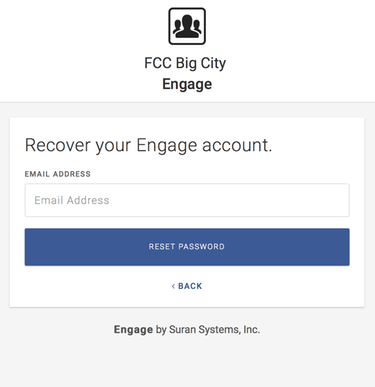
Task: Click the Email Address placeholder text
Action: click(72, 200)
